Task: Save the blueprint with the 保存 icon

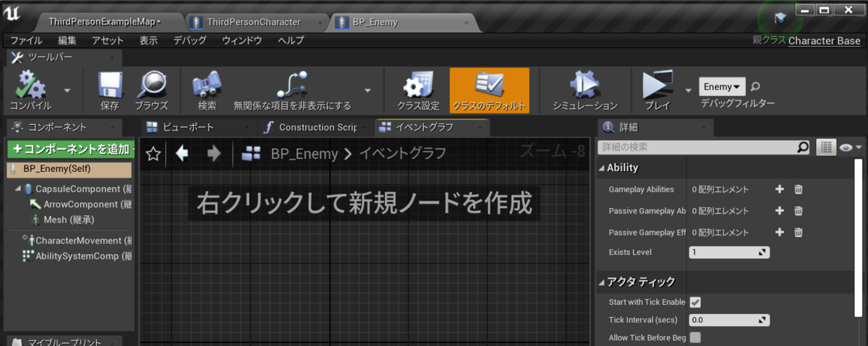Action: pyautogui.click(x=110, y=85)
